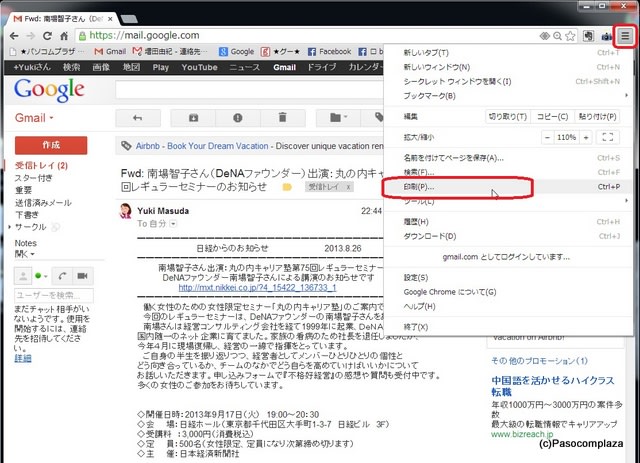Open the Gmail product switcher dropdown
The height and width of the screenshot is (463, 640).
[34, 118]
